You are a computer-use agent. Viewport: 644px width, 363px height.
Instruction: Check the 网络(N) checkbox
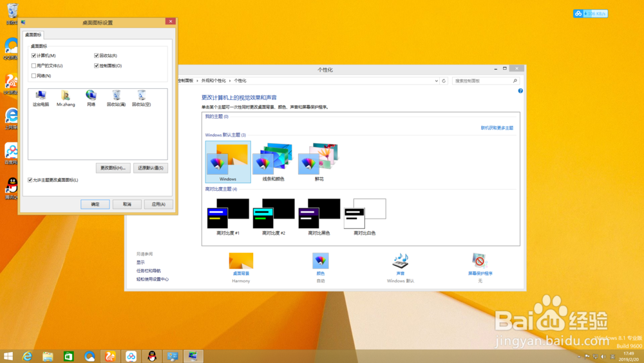tap(33, 75)
